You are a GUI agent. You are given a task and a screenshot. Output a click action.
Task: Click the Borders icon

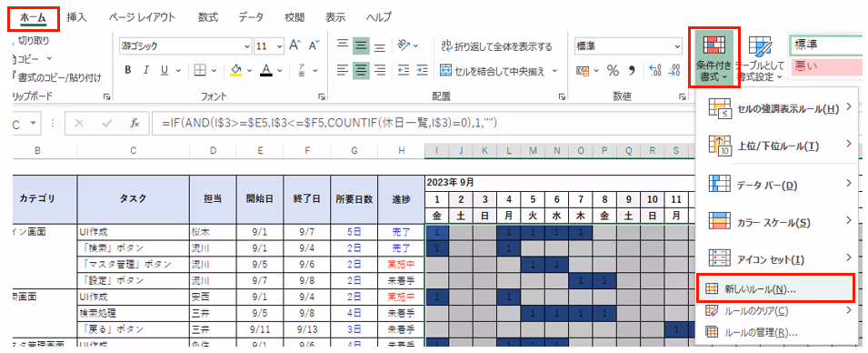(x=200, y=70)
